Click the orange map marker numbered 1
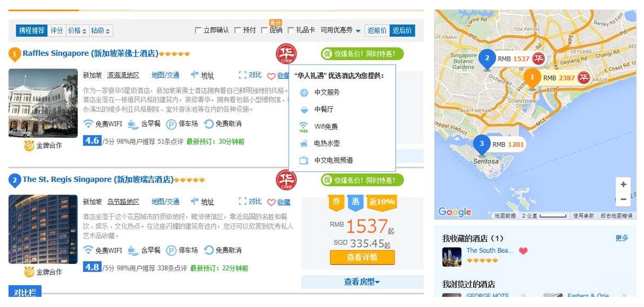The image size is (644, 307). [x=532, y=79]
